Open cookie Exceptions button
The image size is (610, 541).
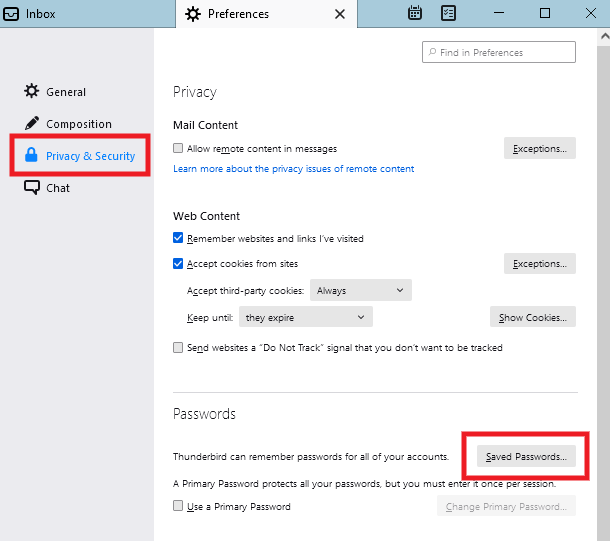coord(540,263)
